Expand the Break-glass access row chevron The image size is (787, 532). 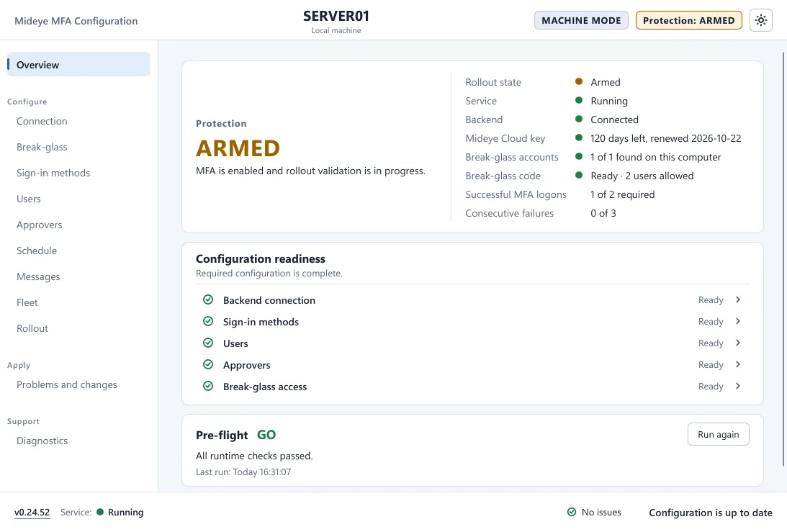[x=738, y=386]
